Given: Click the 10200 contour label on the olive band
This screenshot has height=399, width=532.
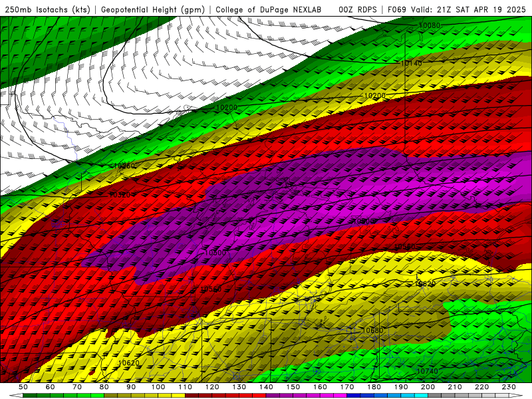Looking at the screenshot, I should coord(374,96).
